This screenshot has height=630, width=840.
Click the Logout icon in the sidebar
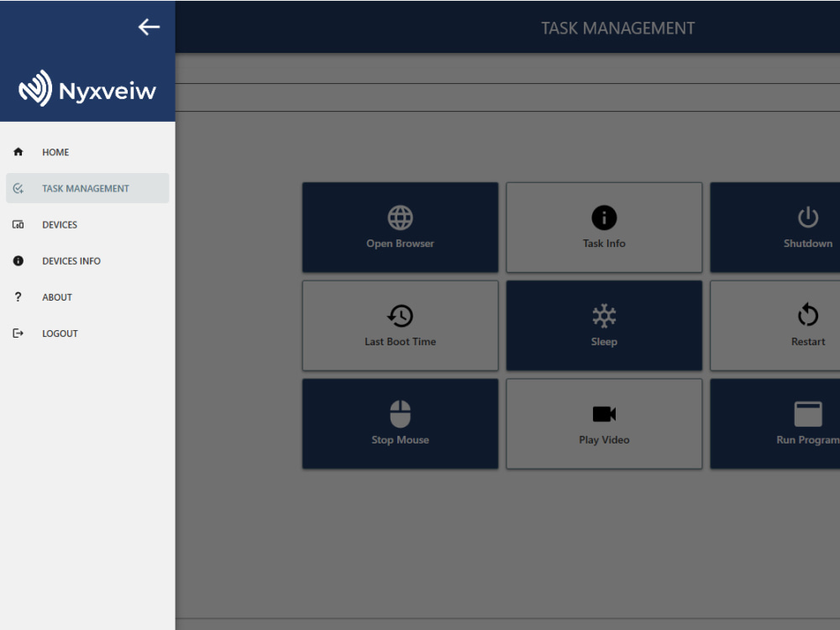[18, 333]
